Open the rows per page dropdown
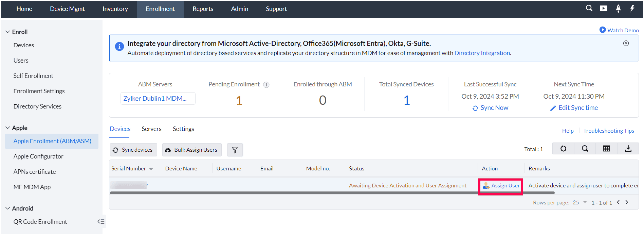This screenshot has width=644, height=235. (x=580, y=202)
